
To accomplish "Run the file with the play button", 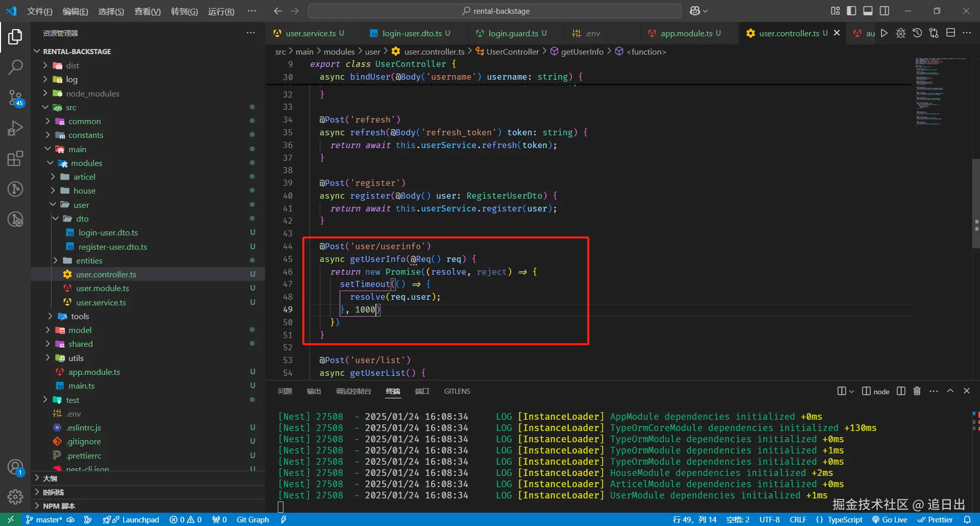I will 884,33.
